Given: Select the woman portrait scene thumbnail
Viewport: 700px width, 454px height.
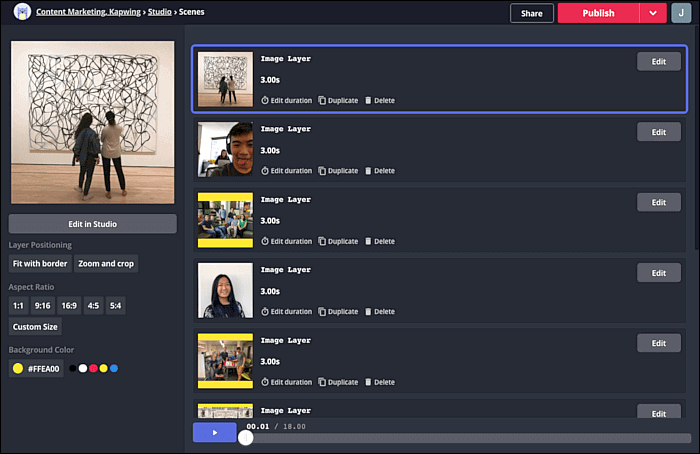Looking at the screenshot, I should [x=225, y=290].
